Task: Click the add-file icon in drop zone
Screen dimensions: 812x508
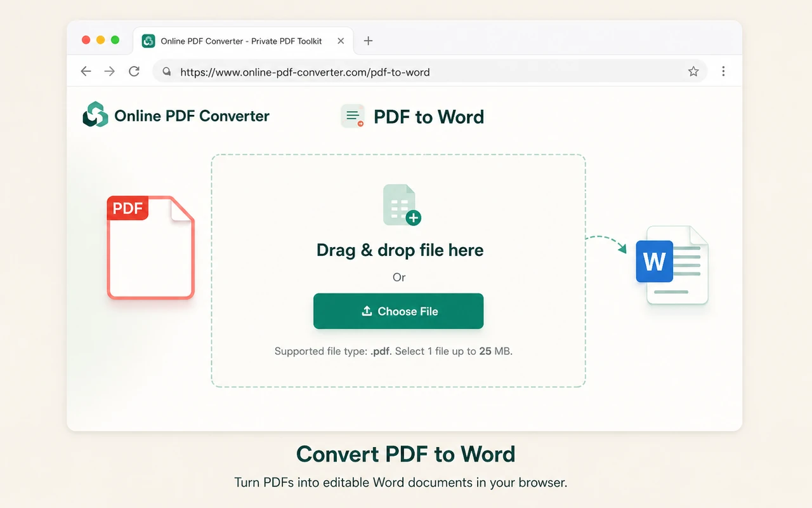Action: pyautogui.click(x=402, y=205)
